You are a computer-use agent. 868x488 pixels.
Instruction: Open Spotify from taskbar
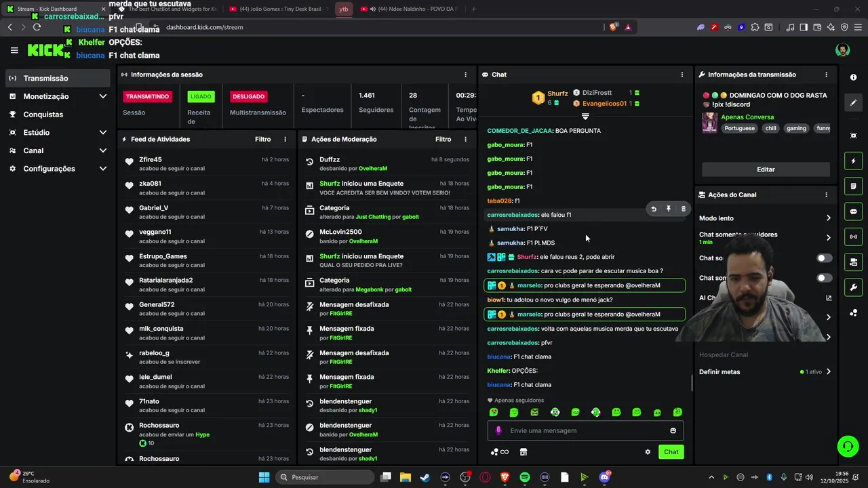coord(525,477)
